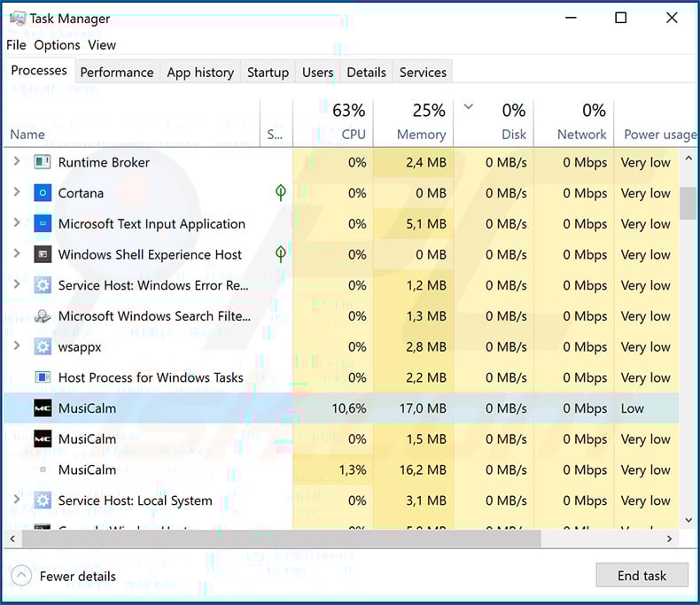Switch to the Users tab

(317, 73)
